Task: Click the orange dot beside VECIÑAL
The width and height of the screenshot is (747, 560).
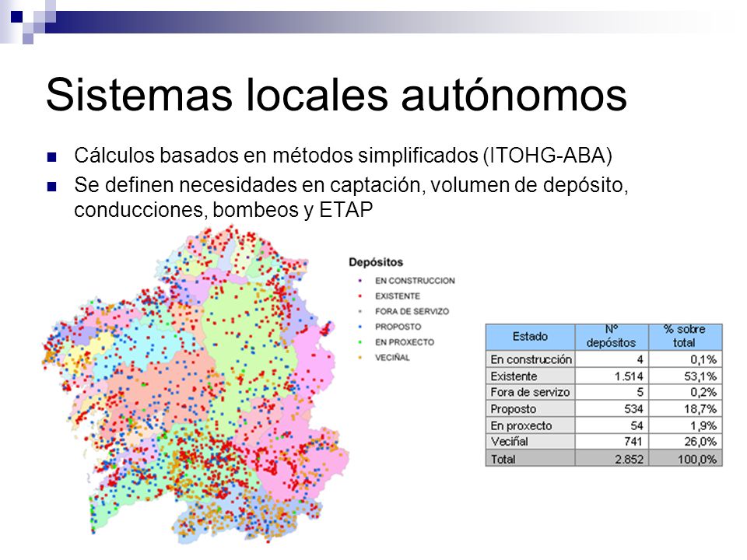Action: pyautogui.click(x=359, y=357)
